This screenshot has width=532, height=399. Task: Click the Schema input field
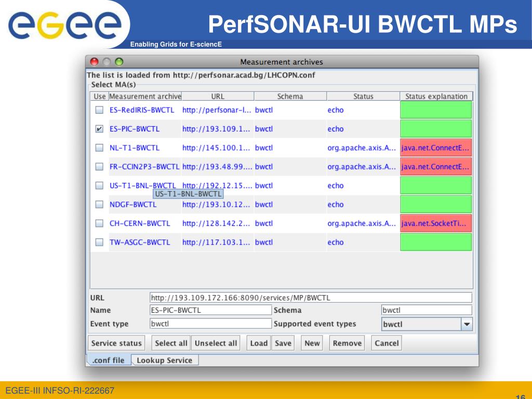click(427, 310)
